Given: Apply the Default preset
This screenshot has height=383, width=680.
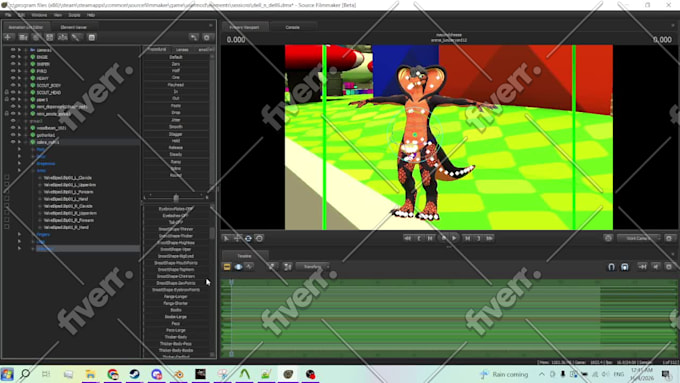Looking at the screenshot, I should pyautogui.click(x=176, y=57).
